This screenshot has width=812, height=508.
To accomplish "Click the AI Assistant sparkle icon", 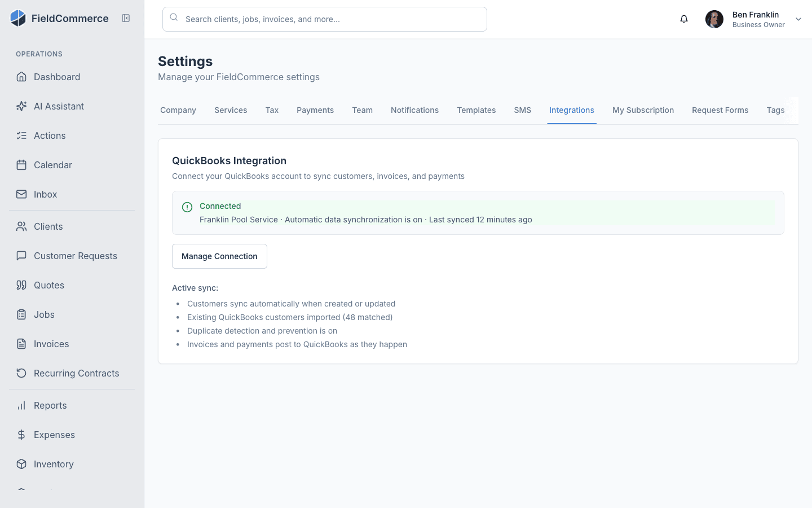I will pyautogui.click(x=21, y=106).
